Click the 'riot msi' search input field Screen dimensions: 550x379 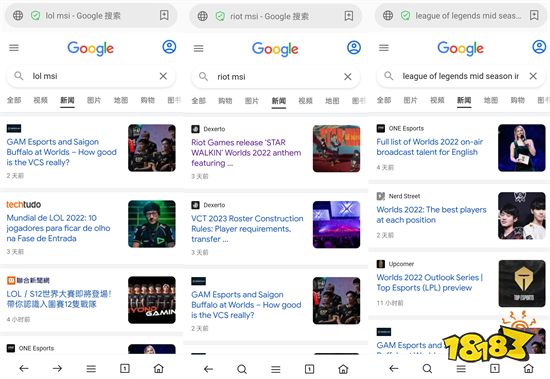point(276,77)
